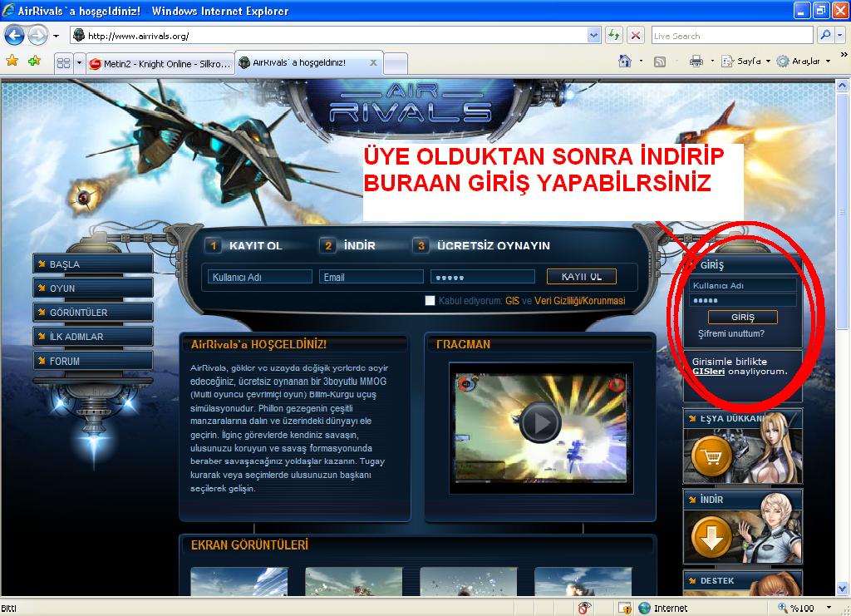The height and width of the screenshot is (616, 851).
Task: Open the OYUN side menu item
Action: pos(93,288)
